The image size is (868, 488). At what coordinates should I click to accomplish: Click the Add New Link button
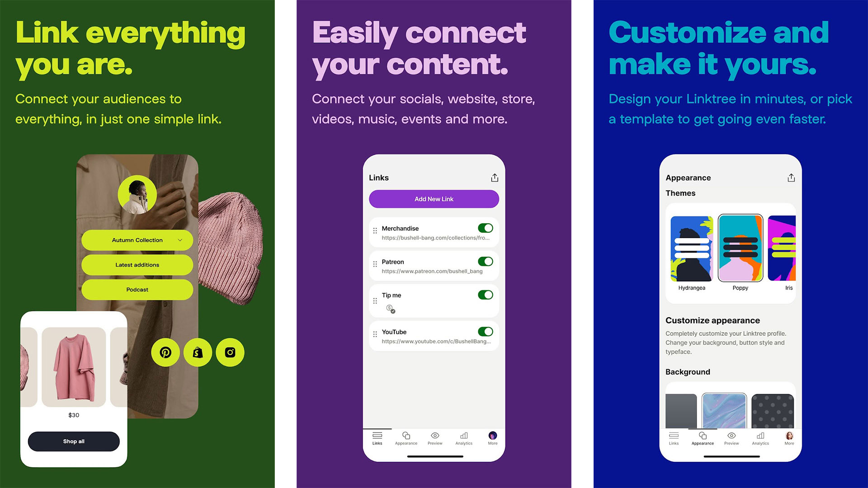434,198
